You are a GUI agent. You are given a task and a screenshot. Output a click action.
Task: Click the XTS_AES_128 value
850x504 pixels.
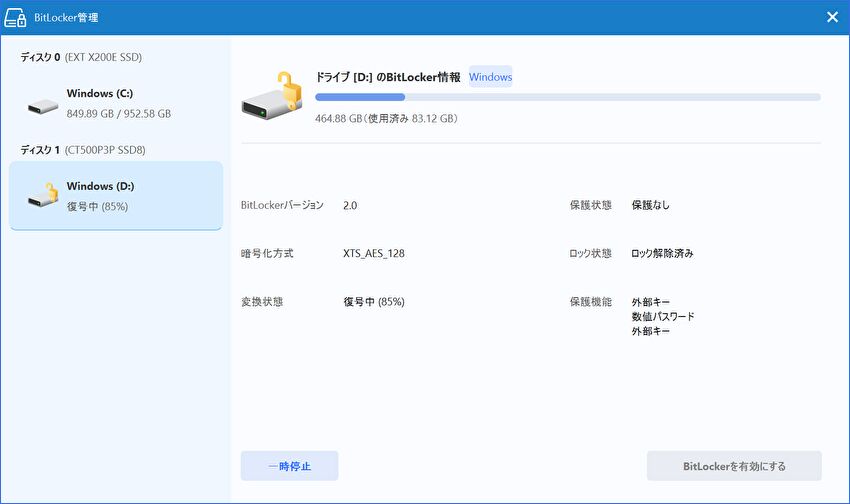click(374, 254)
